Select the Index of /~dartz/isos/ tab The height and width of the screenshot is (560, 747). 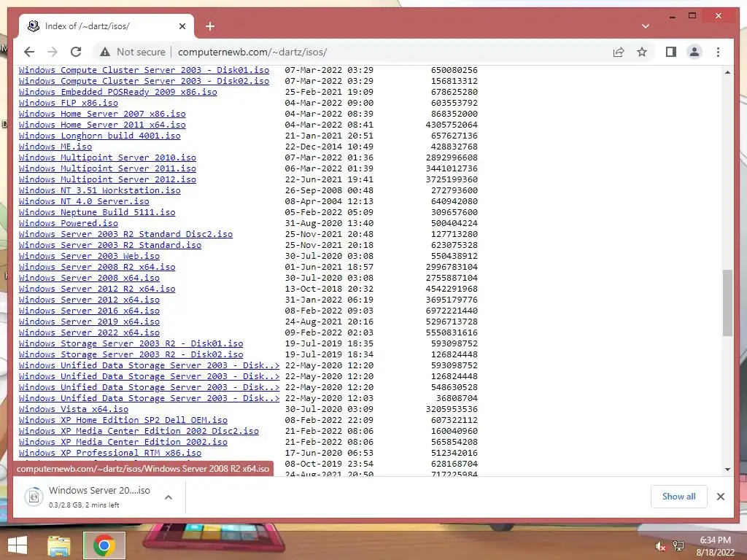pyautogui.click(x=107, y=26)
